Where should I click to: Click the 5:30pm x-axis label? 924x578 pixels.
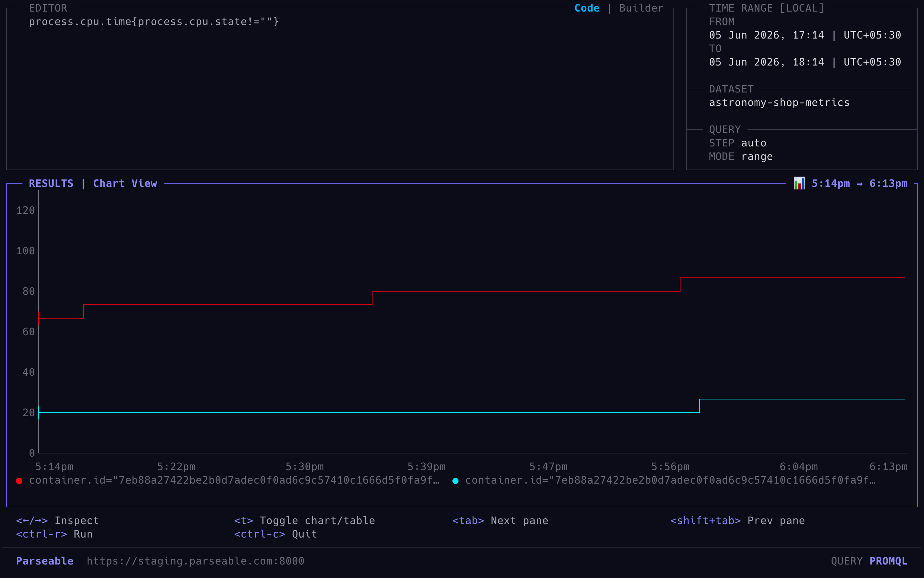pyautogui.click(x=305, y=467)
